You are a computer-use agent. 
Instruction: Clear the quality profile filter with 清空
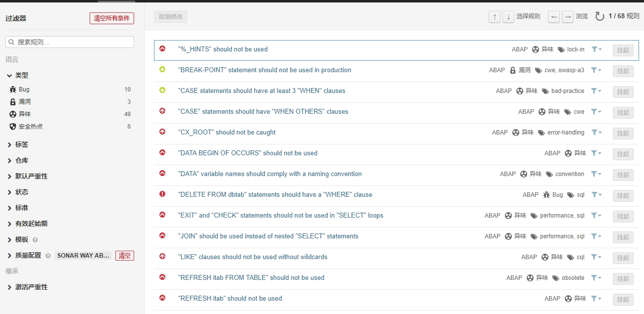(125, 256)
